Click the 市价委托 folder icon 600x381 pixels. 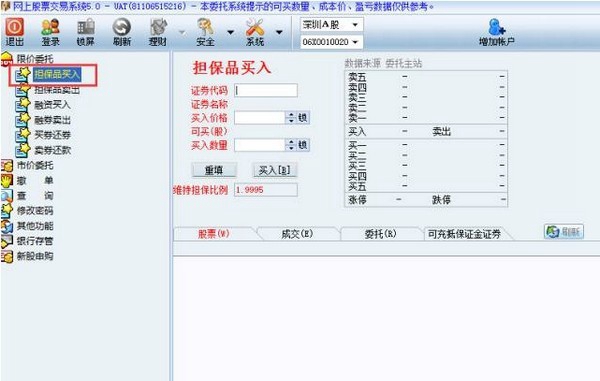(7, 166)
